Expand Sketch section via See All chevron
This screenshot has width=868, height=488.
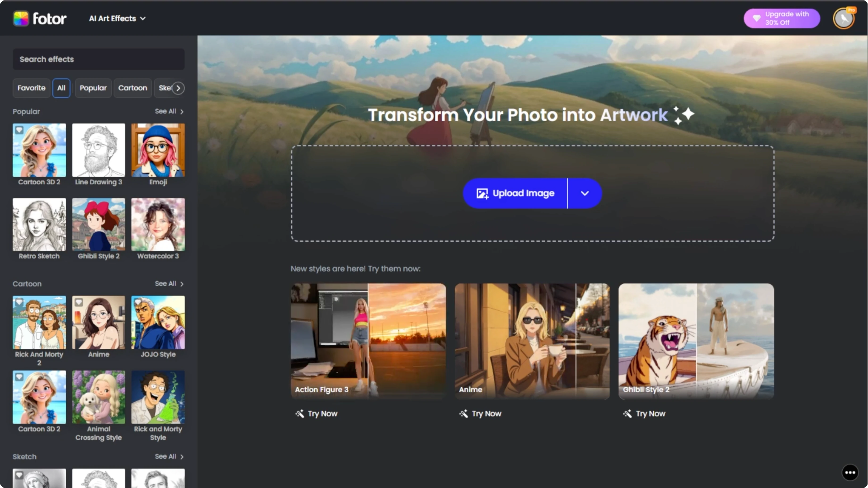point(182,457)
